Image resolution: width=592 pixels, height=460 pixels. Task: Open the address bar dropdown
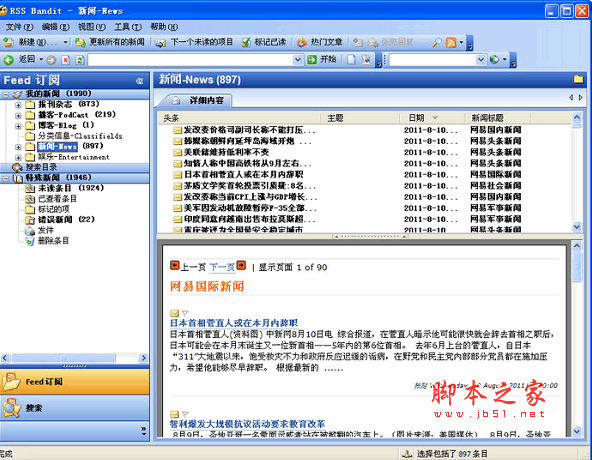tap(298, 60)
